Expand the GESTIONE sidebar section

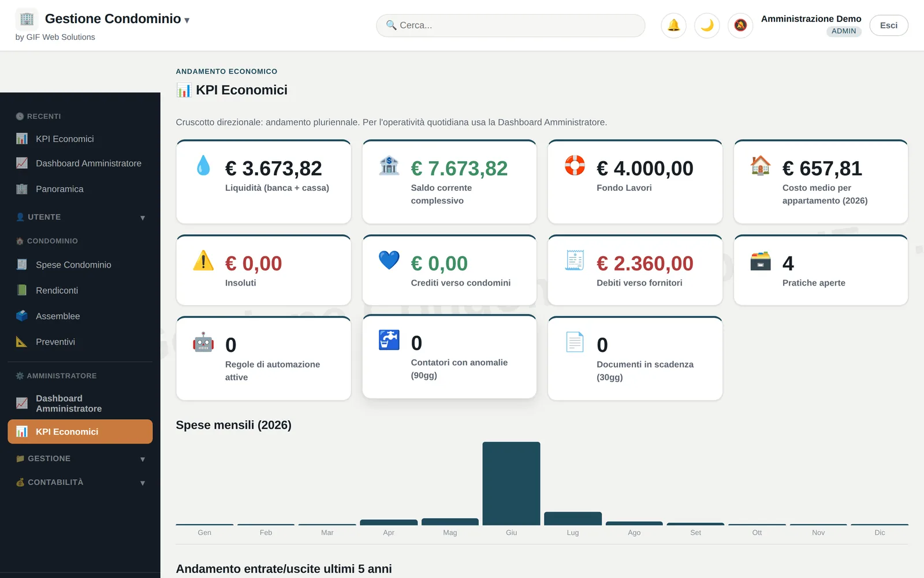click(80, 459)
